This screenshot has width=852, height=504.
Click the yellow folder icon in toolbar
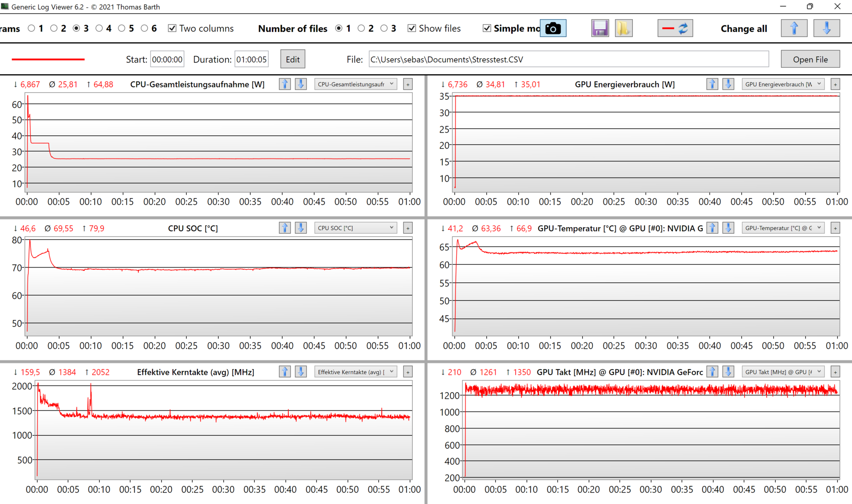tap(623, 28)
